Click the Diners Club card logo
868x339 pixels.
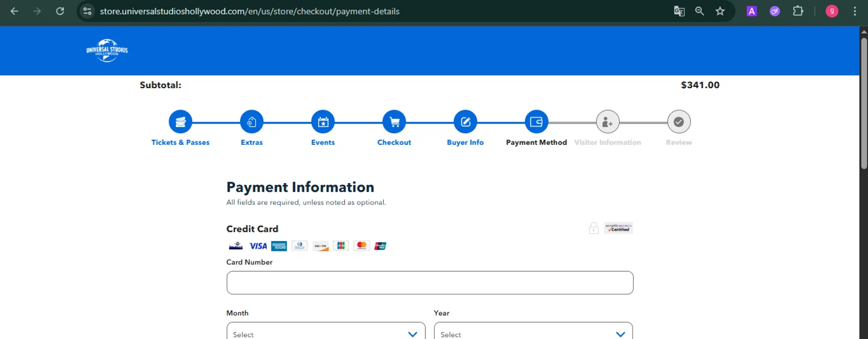(x=300, y=246)
